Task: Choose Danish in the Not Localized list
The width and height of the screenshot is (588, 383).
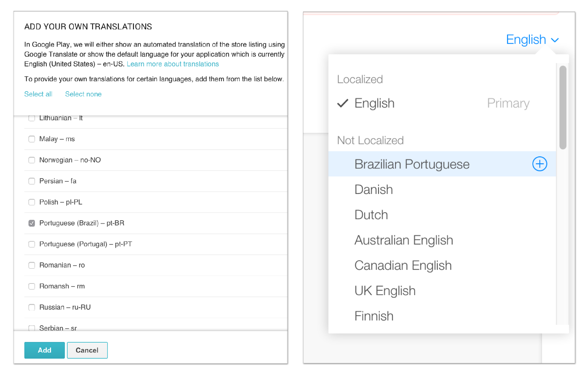Action: click(442, 189)
